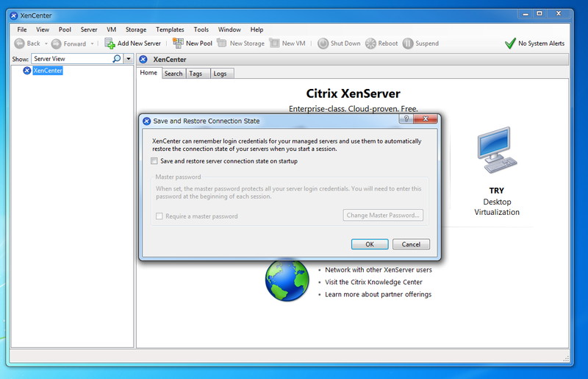The width and height of the screenshot is (588, 379).
Task: Click the Reboot toolbar icon
Action: click(x=370, y=43)
